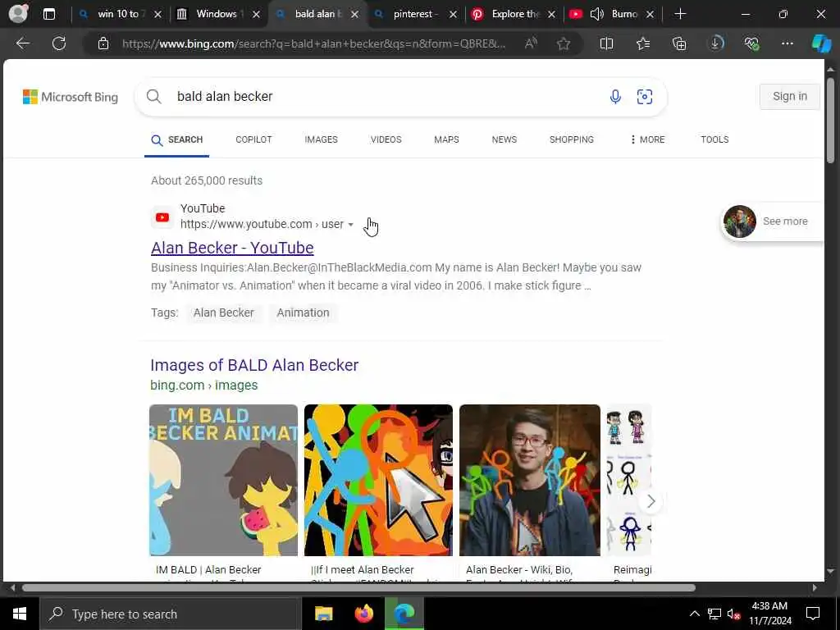Open Browser essentials heart icon

pyautogui.click(x=751, y=43)
